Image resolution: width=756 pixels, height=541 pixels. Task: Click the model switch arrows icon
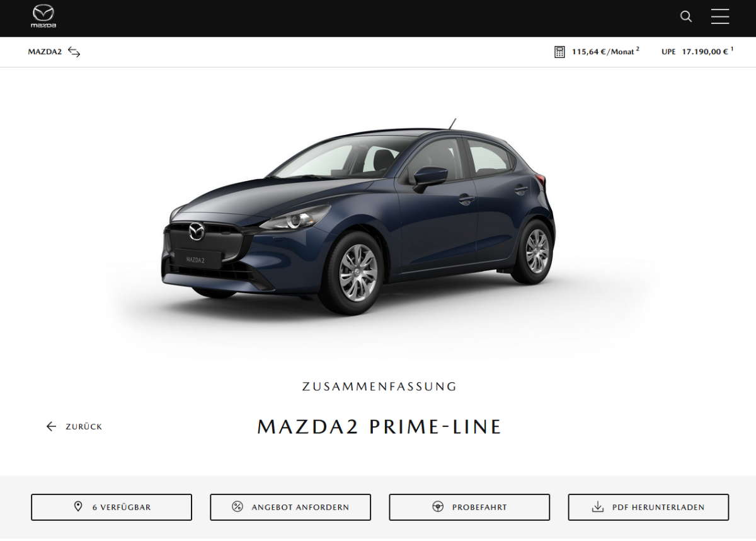(74, 52)
